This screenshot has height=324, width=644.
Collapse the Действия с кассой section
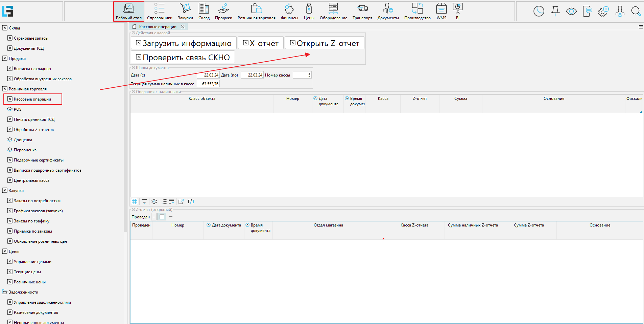coord(133,33)
